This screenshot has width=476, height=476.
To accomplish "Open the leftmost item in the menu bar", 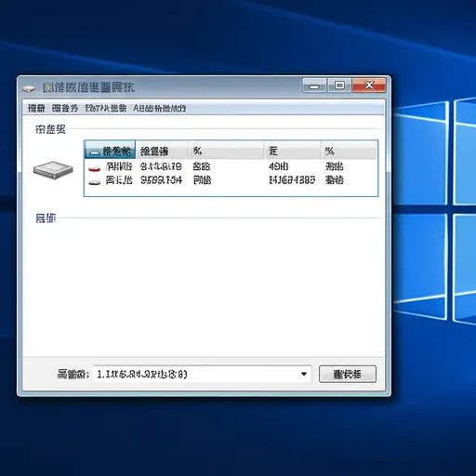I will (x=36, y=108).
